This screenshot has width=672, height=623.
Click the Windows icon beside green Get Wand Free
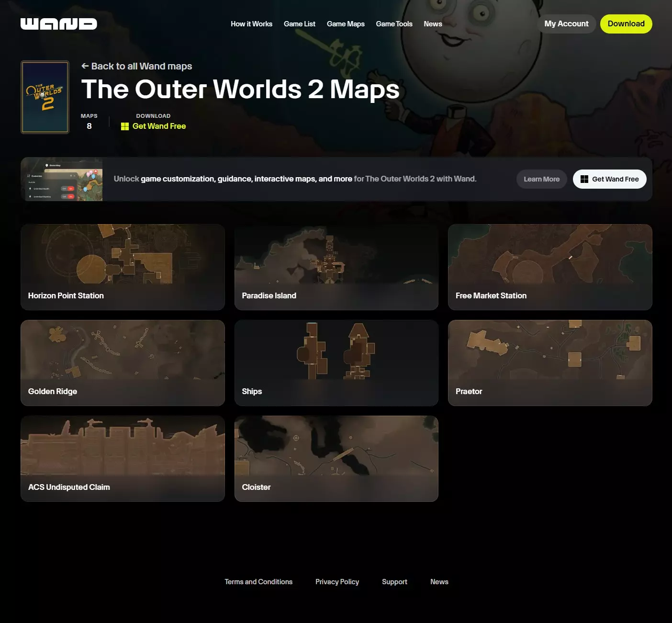pyautogui.click(x=125, y=126)
